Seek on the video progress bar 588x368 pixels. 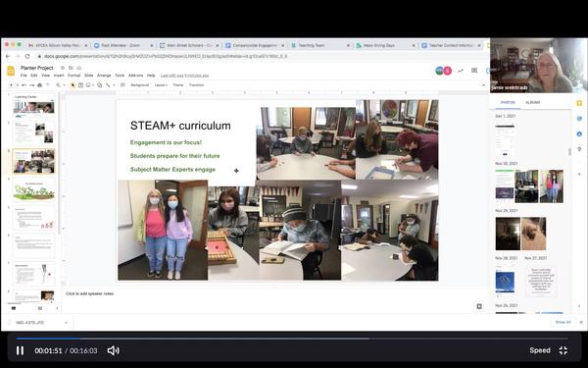pos(292,339)
